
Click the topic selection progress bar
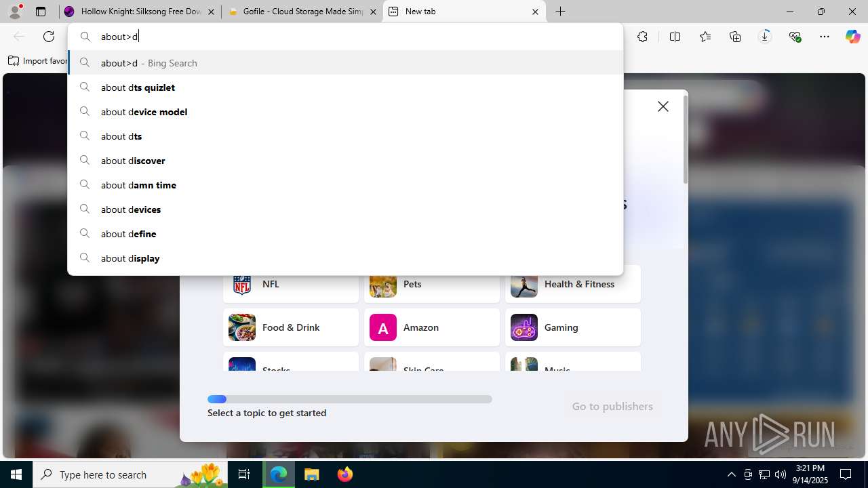(350, 399)
